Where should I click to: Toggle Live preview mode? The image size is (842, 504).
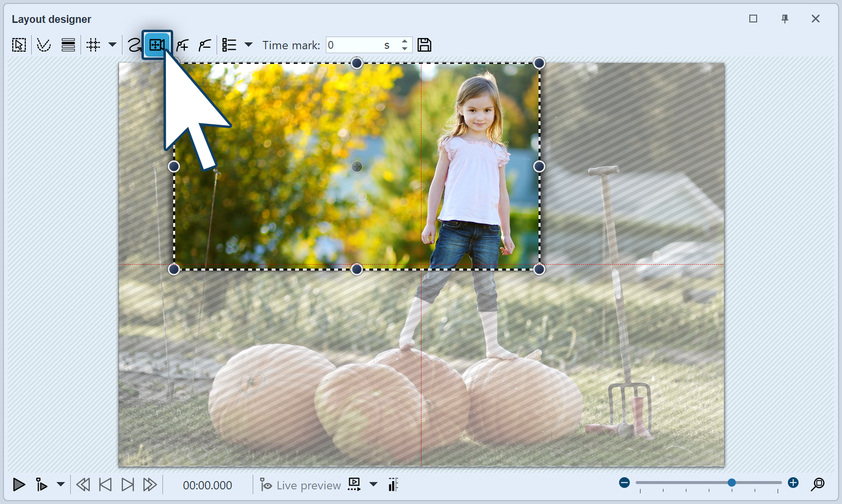click(x=300, y=485)
